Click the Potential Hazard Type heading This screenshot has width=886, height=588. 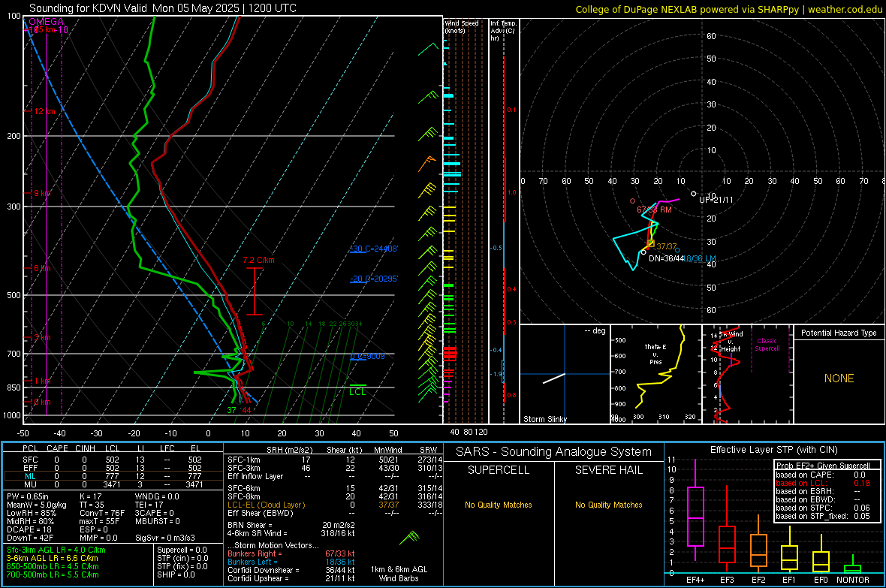839,333
